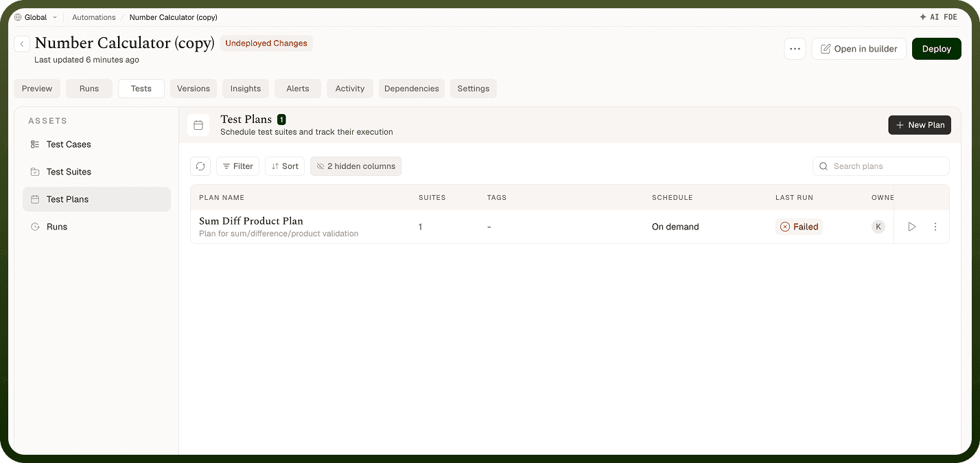Click the owner avatar K in the plan row

pyautogui.click(x=878, y=227)
